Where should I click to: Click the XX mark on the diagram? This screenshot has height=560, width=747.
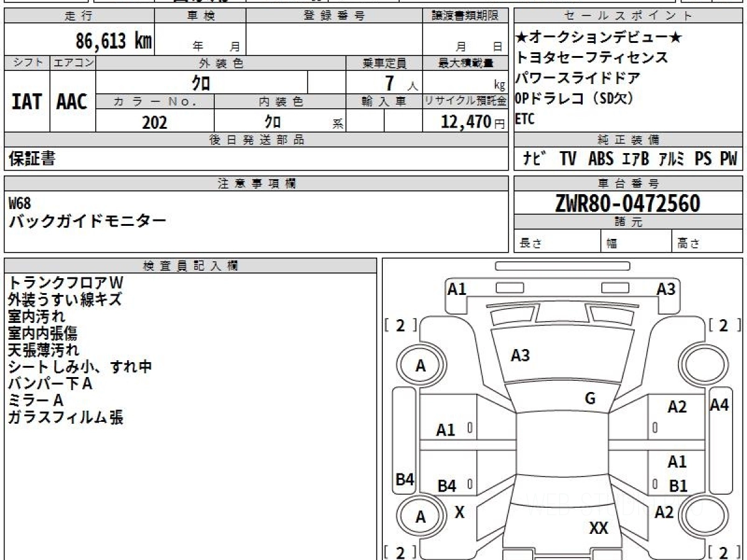599,528
